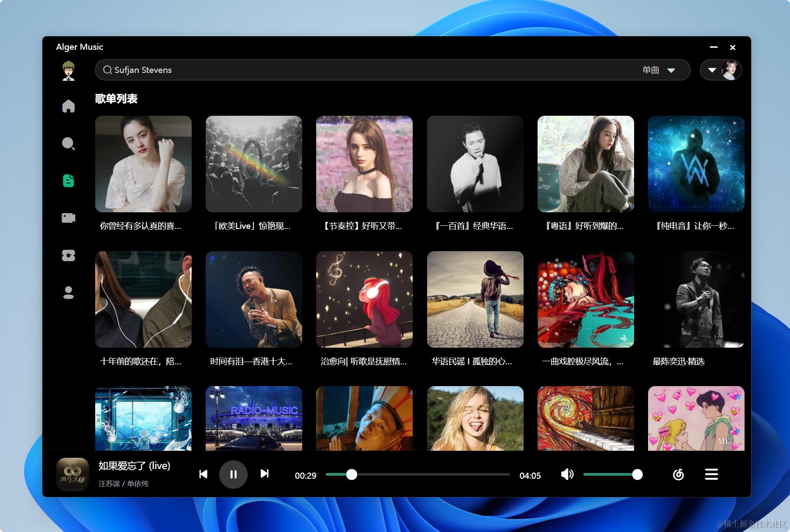Open the RADIO-MUSIC playlist cover
The width and height of the screenshot is (790, 532).
[254, 418]
